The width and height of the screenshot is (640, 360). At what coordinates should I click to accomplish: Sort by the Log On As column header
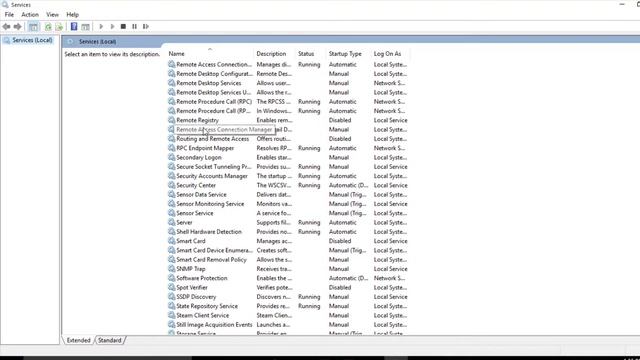click(387, 53)
